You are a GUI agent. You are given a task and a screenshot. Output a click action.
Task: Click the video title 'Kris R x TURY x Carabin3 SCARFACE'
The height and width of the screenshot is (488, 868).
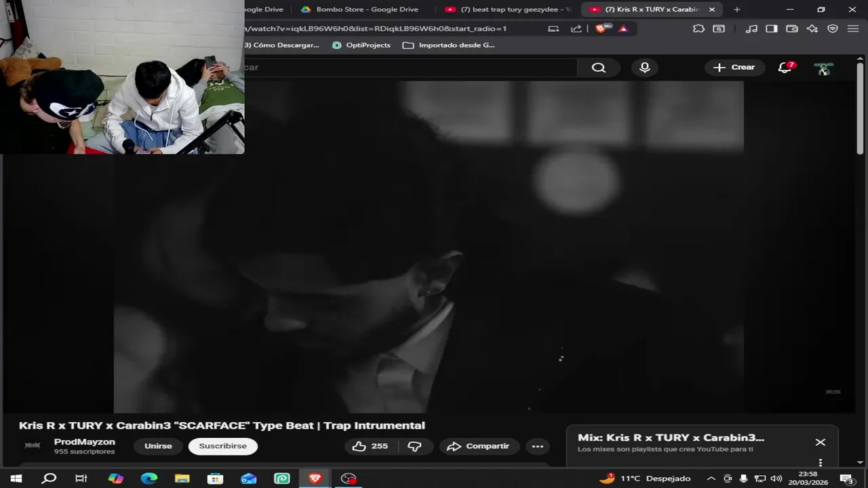click(x=222, y=425)
